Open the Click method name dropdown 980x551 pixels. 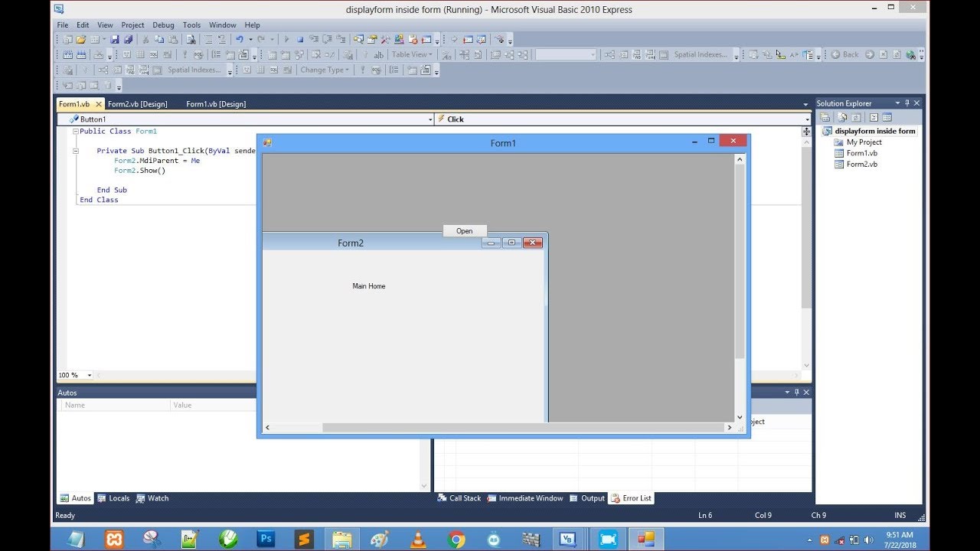[807, 119]
